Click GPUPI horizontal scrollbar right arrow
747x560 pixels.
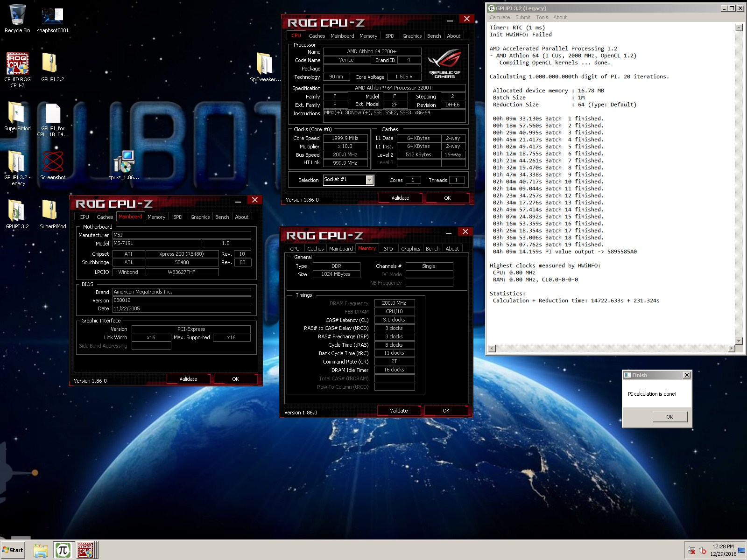click(x=731, y=349)
